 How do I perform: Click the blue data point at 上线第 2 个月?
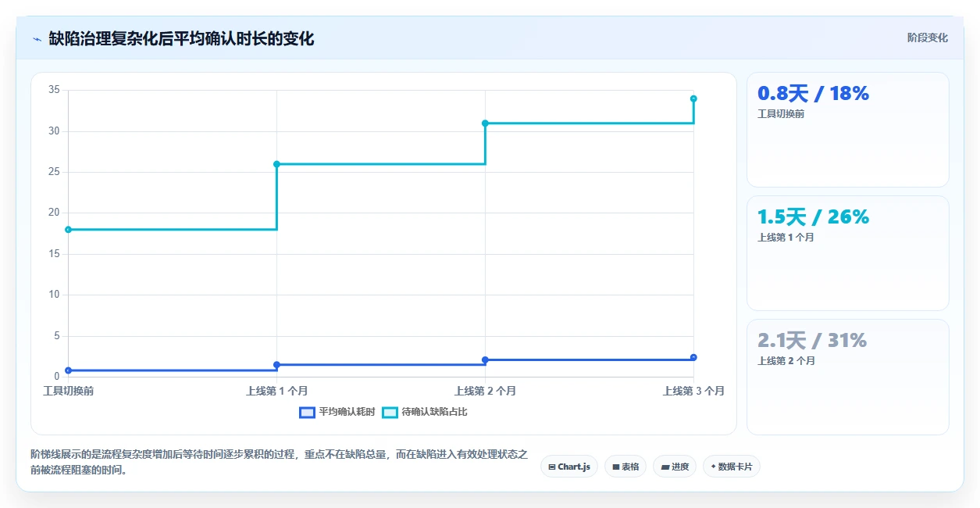tap(485, 360)
